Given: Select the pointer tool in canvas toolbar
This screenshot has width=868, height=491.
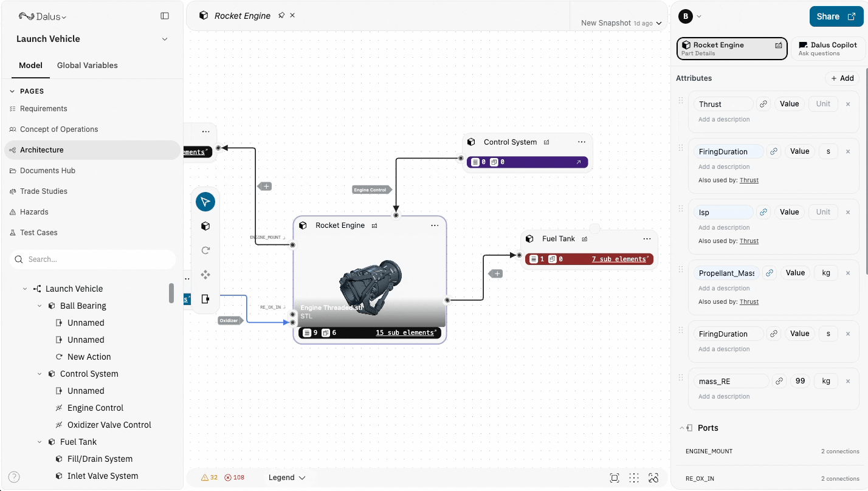Looking at the screenshot, I should click(205, 202).
